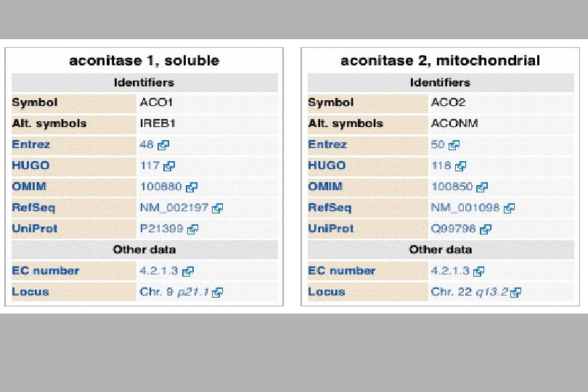Viewport: 588px width, 392px height.
Task: Click the external link icon beside Entrez 50
Action: [x=454, y=144]
